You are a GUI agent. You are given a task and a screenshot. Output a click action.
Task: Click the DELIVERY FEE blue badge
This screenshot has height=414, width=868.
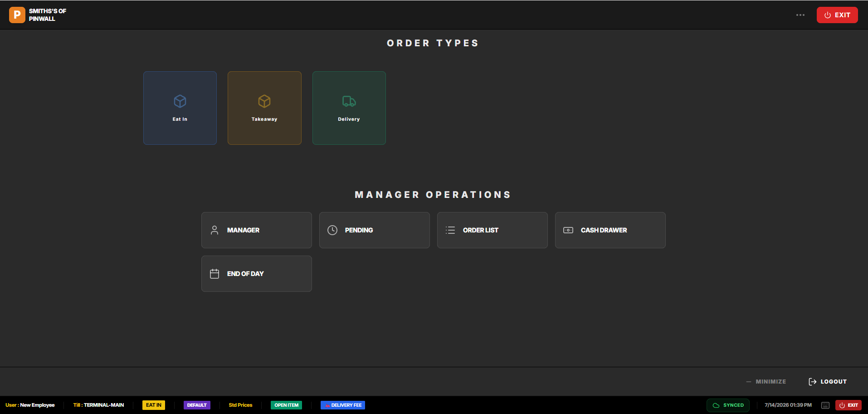coord(343,405)
